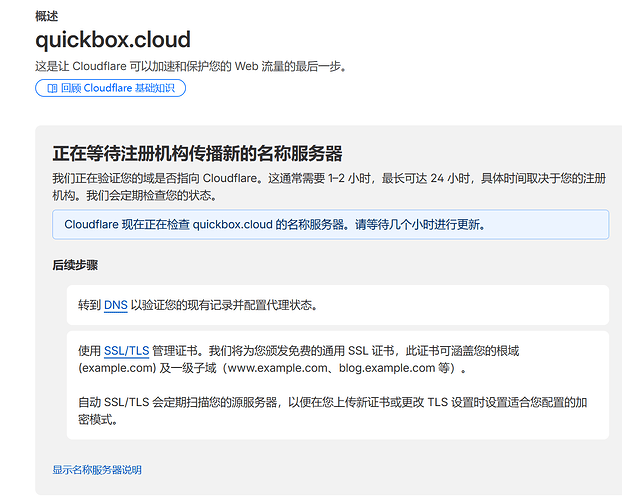The image size is (622, 500).
Task: Click 显示名称服务器说明 link
Action: [97, 470]
